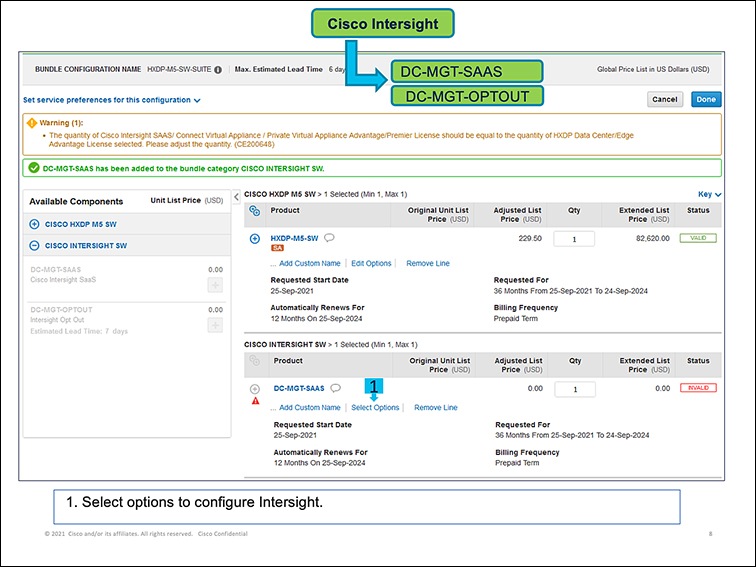Click the Cancel button
Image resolution: width=756 pixels, height=567 pixels.
pos(665,99)
